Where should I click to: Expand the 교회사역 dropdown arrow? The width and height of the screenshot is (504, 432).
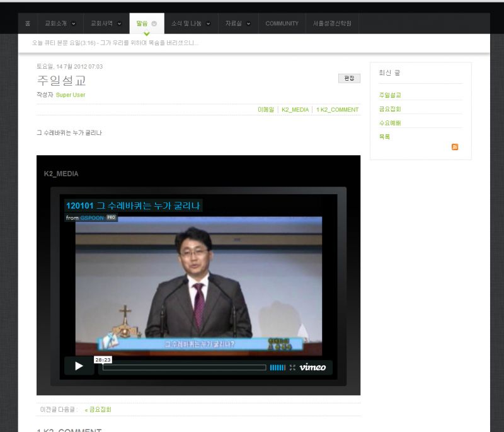[x=120, y=23]
